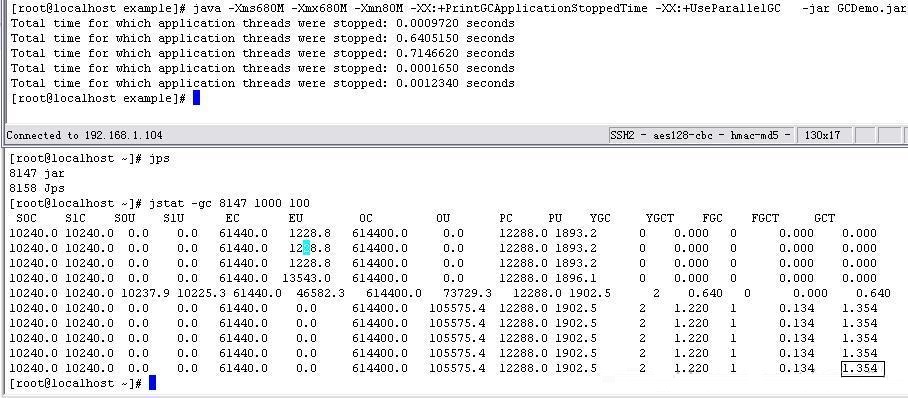Click the EC column header
The width and height of the screenshot is (908, 398).
[233, 218]
